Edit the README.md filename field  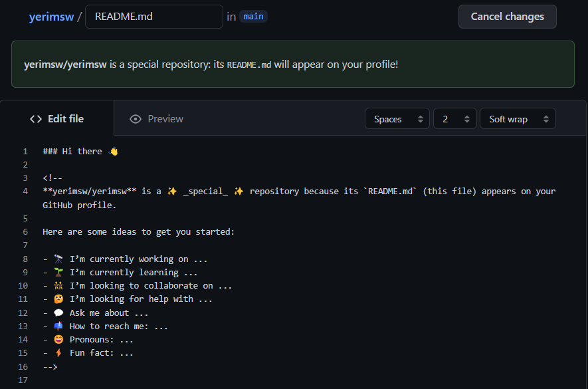pyautogui.click(x=154, y=17)
